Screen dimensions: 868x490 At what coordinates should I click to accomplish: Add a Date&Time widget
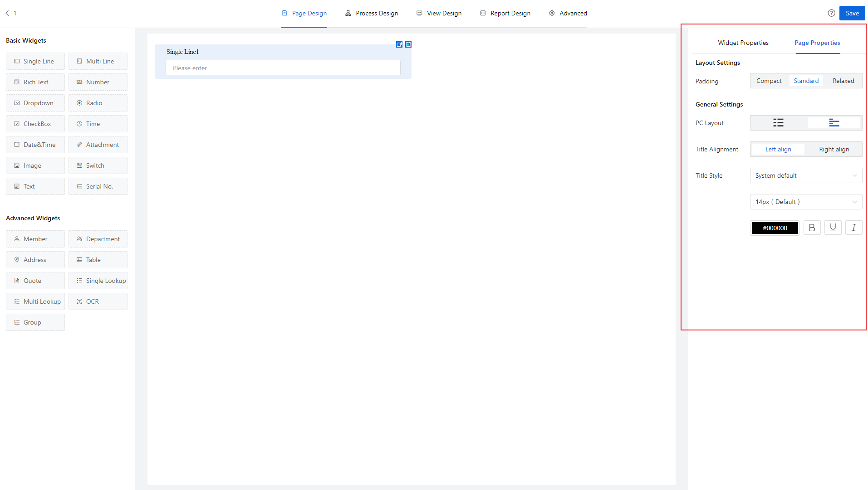point(35,145)
